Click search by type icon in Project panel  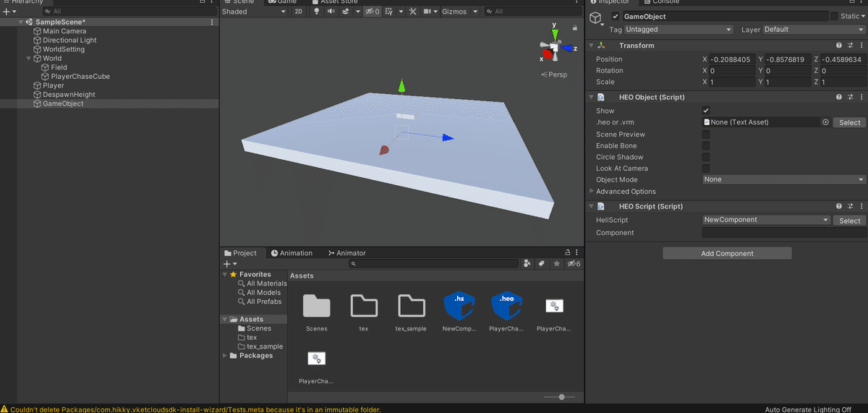click(x=527, y=264)
